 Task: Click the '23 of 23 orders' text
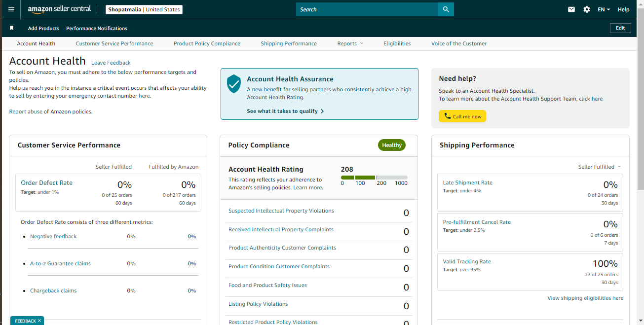pos(601,275)
